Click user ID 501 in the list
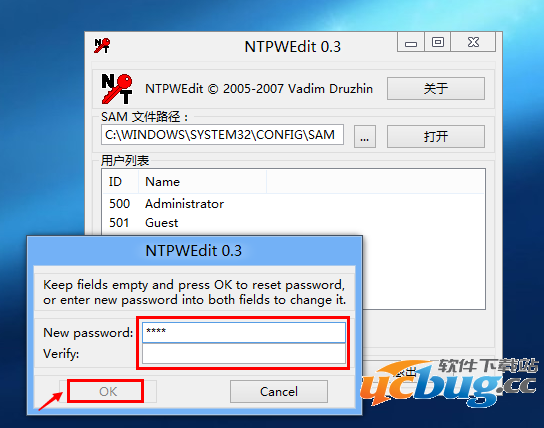The height and width of the screenshot is (428, 544). click(119, 223)
